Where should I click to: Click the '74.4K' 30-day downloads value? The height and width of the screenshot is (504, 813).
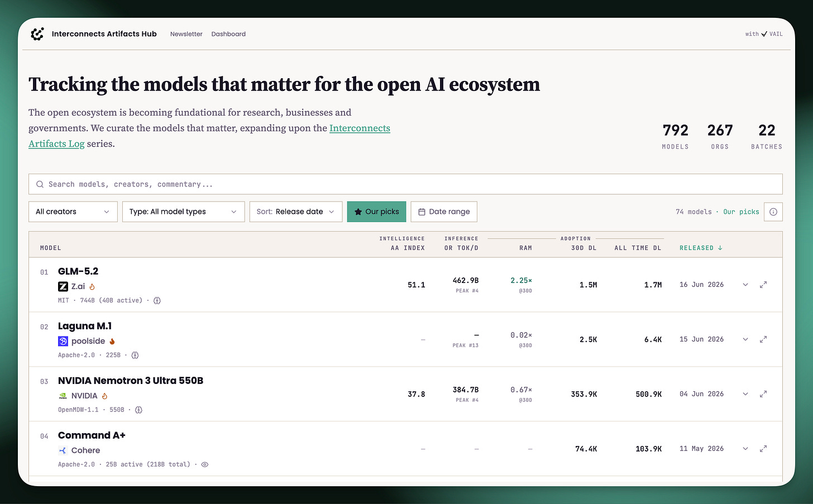(586, 449)
